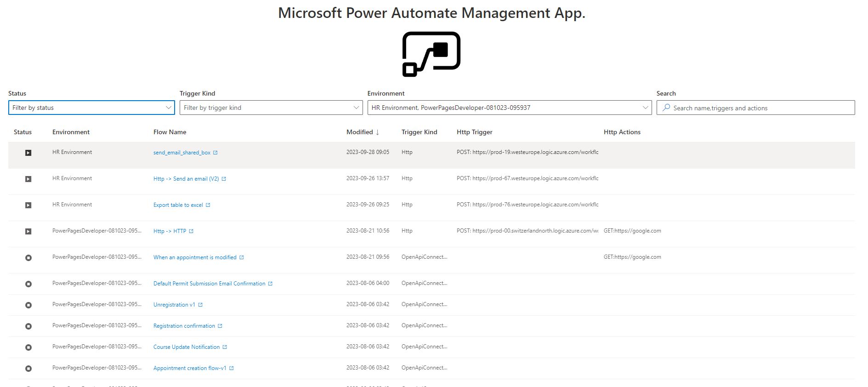This screenshot has height=387, width=868.
Task: Click stopped status icon for Appointment creation flow-v1
Action: tap(28, 368)
